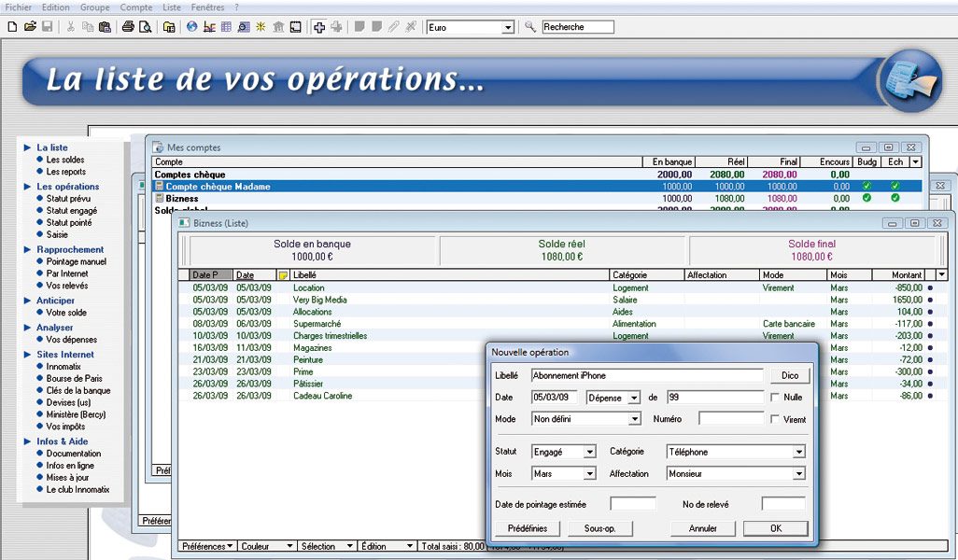Open the Dépense type dropdown
This screenshot has width=958, height=560.
pos(634,399)
